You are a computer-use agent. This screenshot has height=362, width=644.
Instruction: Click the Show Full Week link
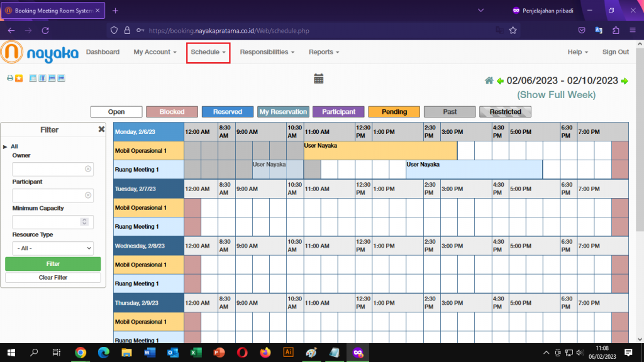click(556, 95)
